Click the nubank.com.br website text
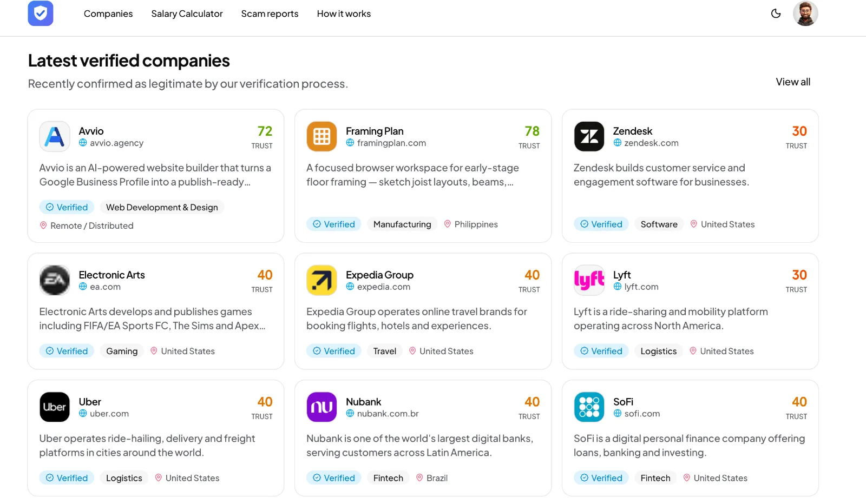866x504 pixels. [x=388, y=414]
